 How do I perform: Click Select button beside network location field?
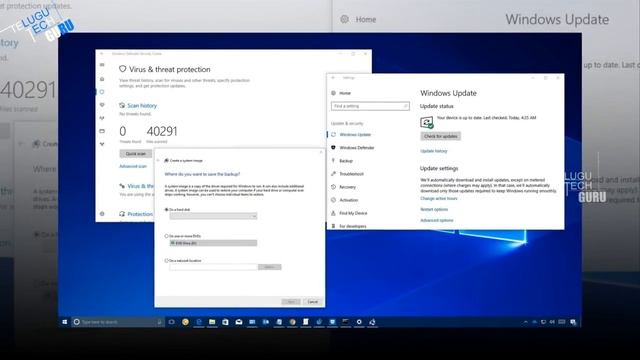(x=269, y=267)
